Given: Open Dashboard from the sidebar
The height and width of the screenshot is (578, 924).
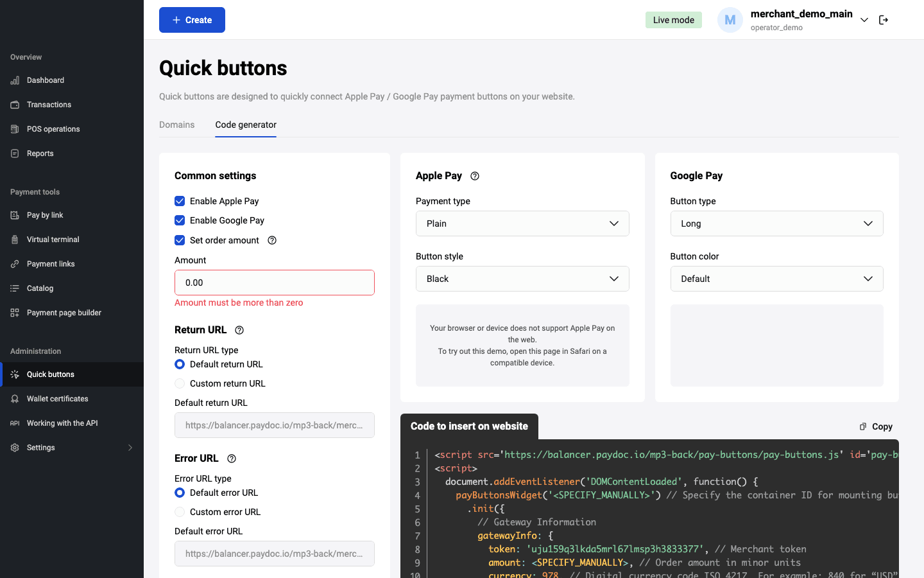Looking at the screenshot, I should (x=72, y=80).
